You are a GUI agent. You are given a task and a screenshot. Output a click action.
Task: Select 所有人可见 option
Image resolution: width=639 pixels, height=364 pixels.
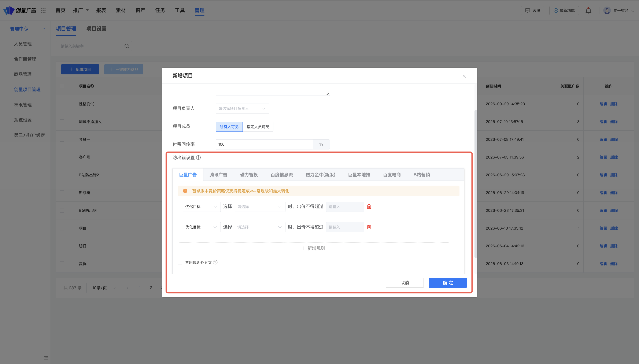(229, 127)
